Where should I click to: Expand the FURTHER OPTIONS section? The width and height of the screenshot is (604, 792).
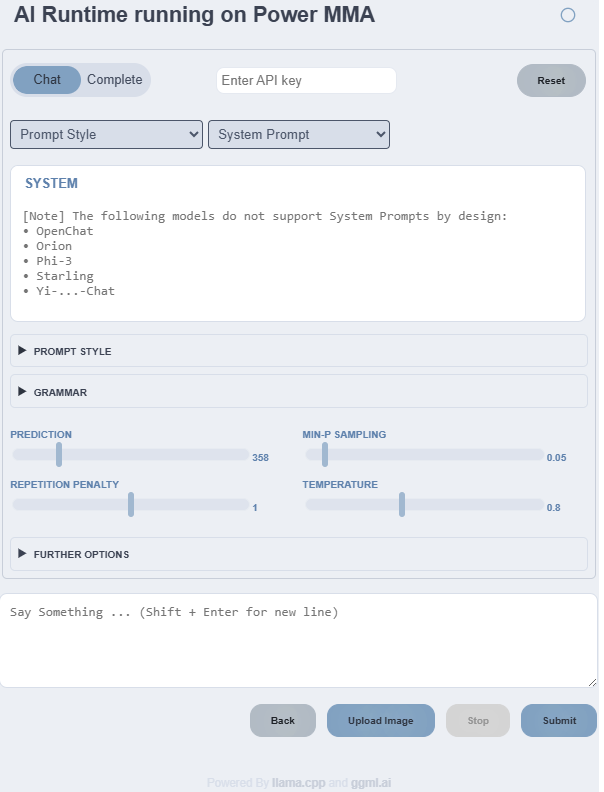(x=80, y=553)
